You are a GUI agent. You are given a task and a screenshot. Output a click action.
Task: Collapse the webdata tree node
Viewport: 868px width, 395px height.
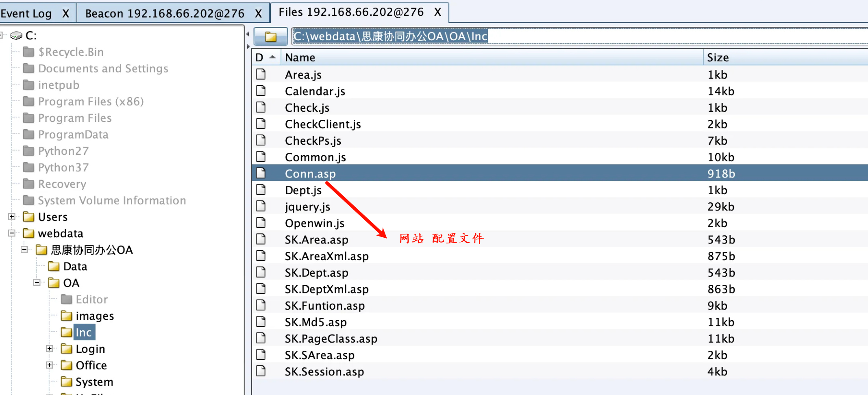coord(12,233)
